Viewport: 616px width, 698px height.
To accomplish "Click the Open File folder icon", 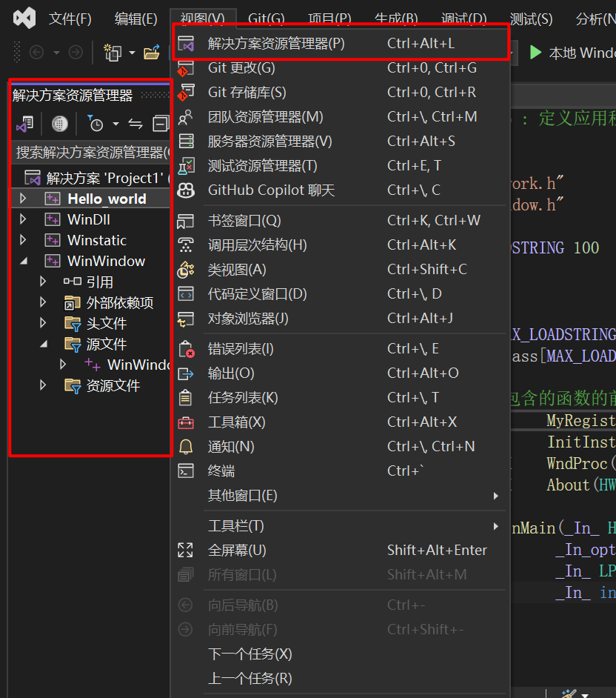I will [x=152, y=52].
